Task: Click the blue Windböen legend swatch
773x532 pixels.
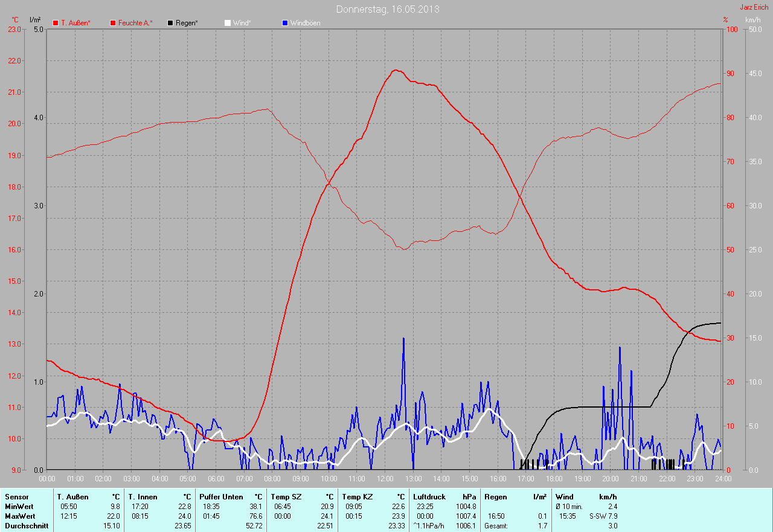Action: click(285, 23)
